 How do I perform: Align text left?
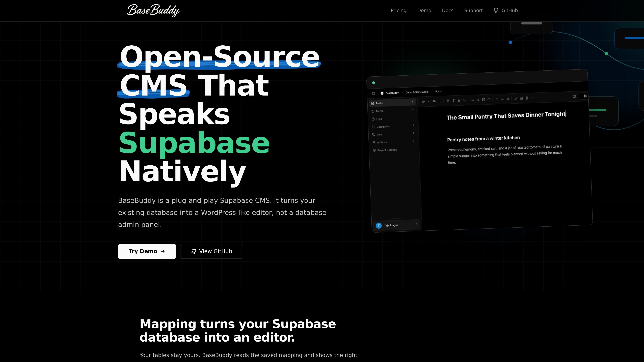[497, 99]
